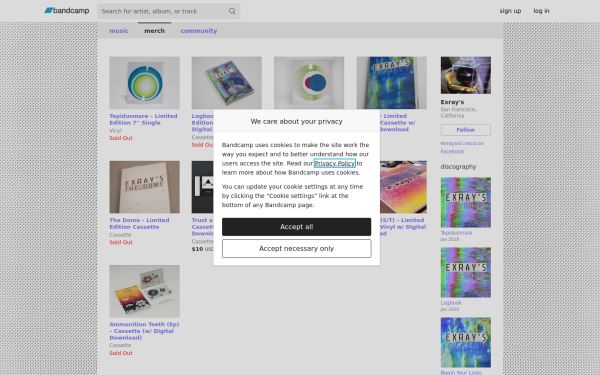The width and height of the screenshot is (600, 375).
Task: Open the Logbook discography link
Action: tap(451, 303)
